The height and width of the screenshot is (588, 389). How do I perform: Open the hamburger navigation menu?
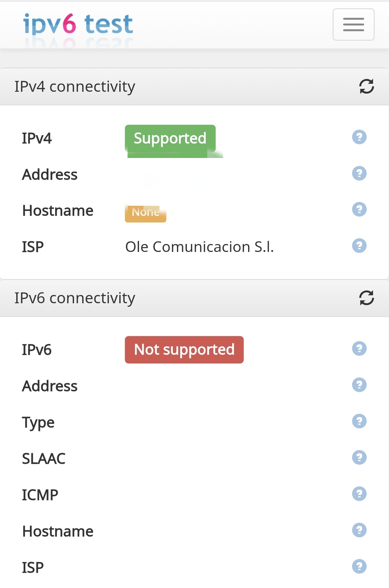(353, 25)
